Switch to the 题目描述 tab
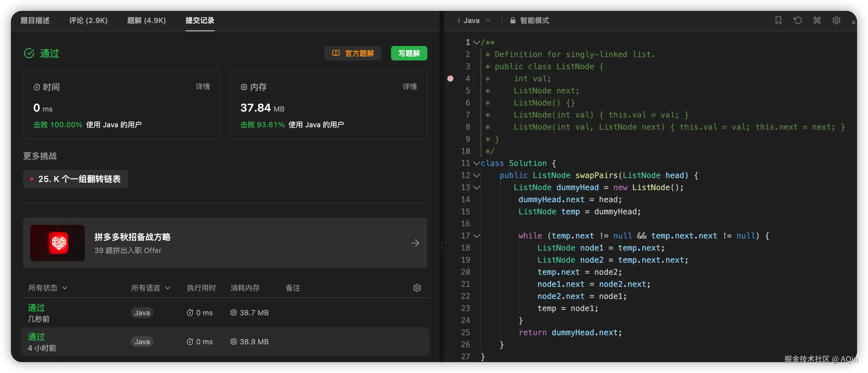The height and width of the screenshot is (373, 868). 35,21
